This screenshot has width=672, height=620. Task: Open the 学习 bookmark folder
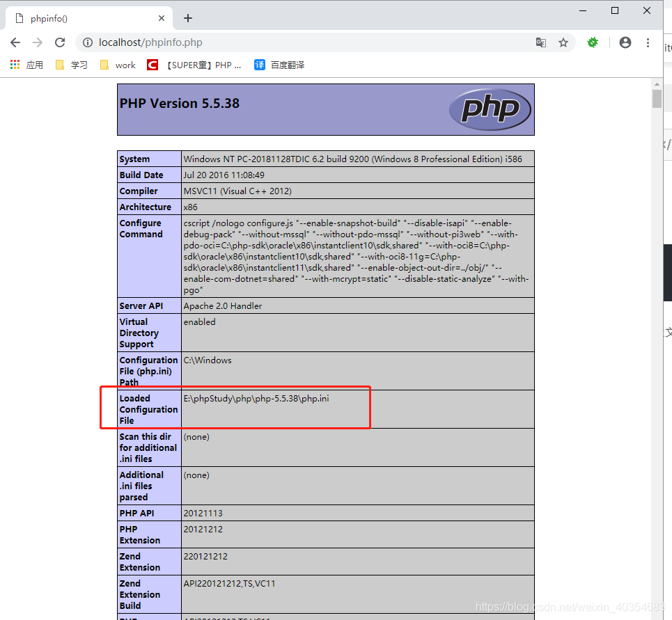[x=72, y=65]
